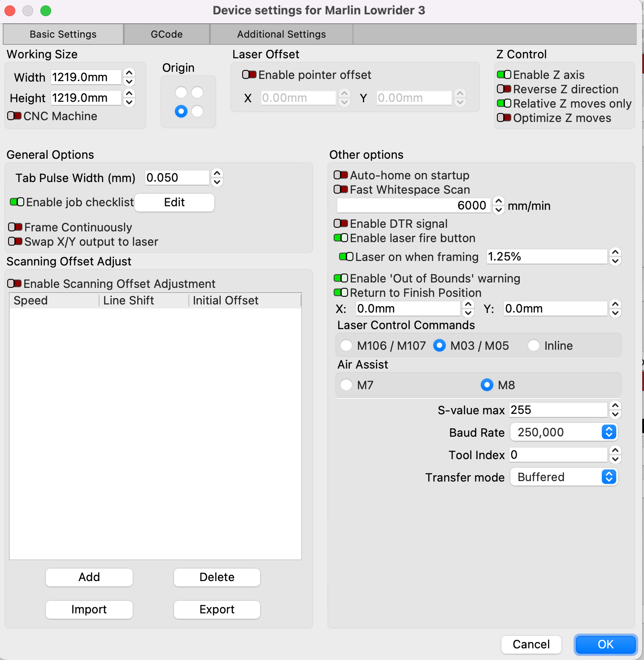Click the Cancel button
This screenshot has width=644, height=660.
tap(531, 645)
